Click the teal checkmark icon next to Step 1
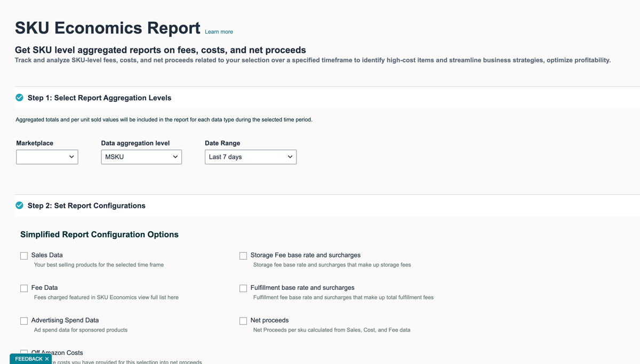 click(19, 98)
